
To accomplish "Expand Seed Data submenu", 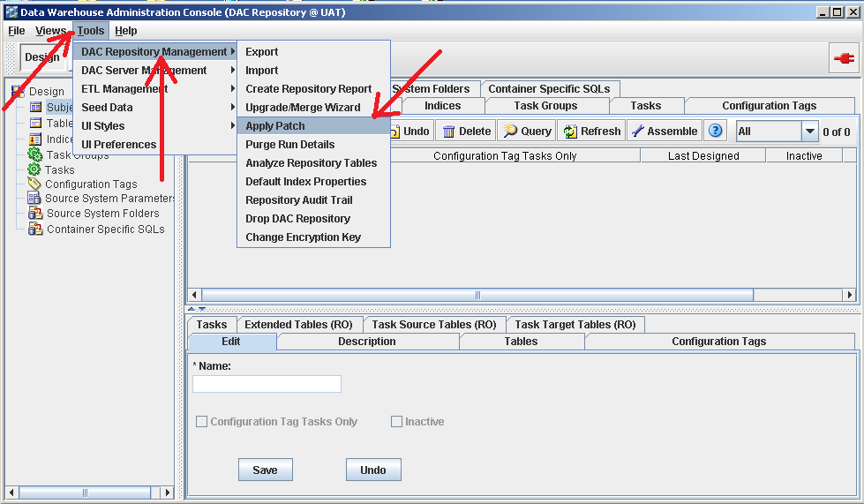I will pyautogui.click(x=154, y=108).
